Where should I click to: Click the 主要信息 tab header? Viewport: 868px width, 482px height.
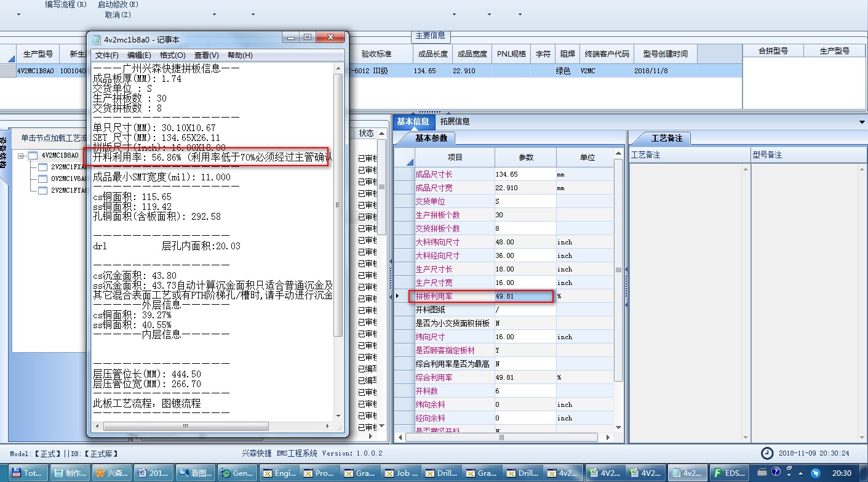click(x=431, y=36)
